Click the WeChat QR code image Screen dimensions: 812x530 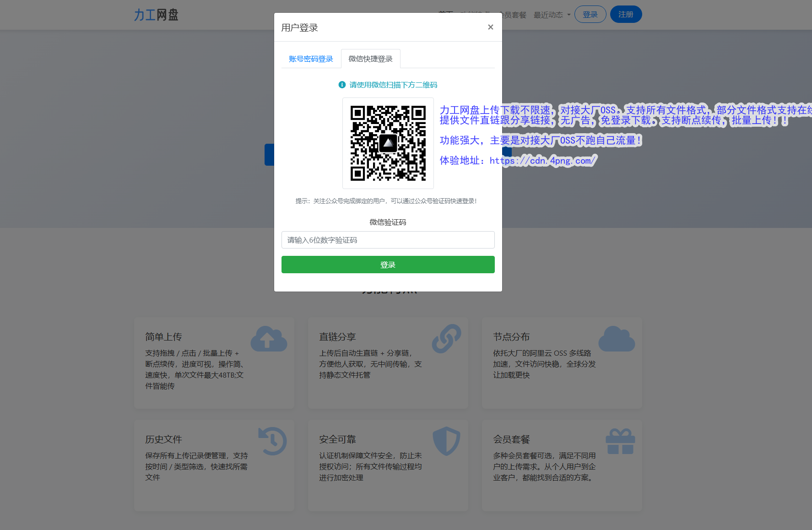tap(388, 143)
